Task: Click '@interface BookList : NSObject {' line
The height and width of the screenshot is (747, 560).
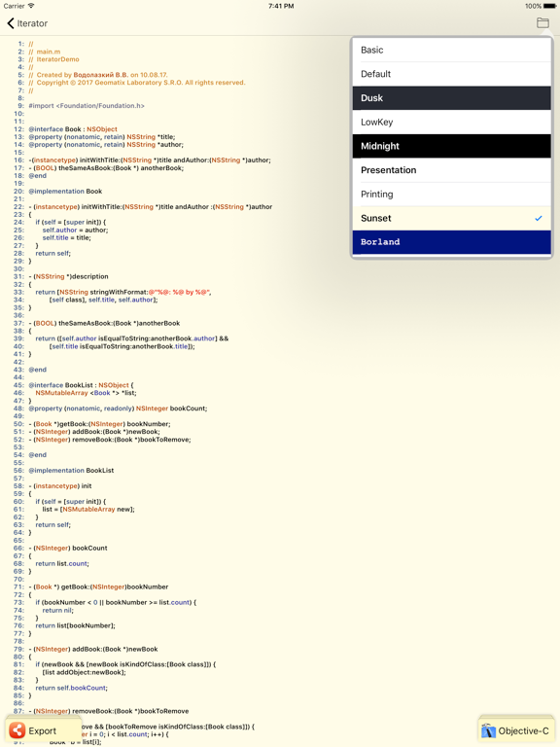Action: click(x=82, y=385)
